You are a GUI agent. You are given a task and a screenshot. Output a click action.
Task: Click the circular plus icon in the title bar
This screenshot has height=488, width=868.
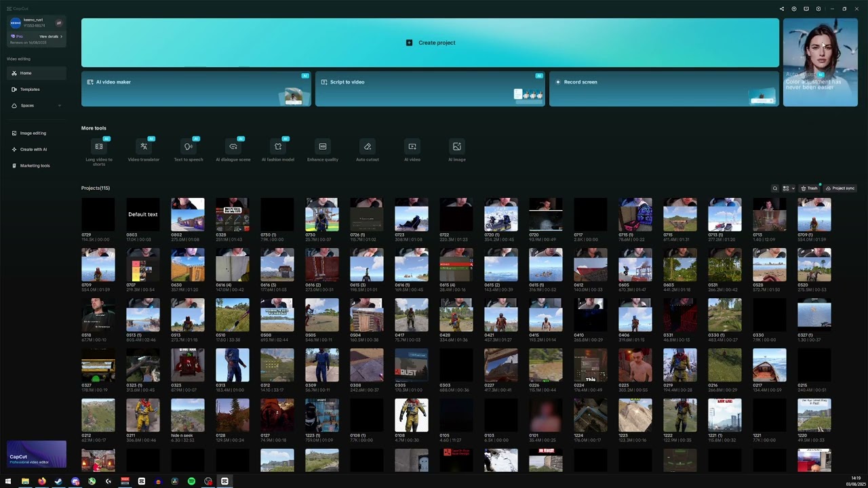coord(794,9)
